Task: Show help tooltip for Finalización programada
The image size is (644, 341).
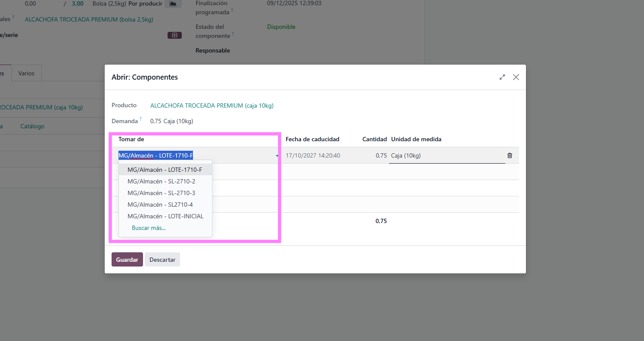Action: coord(232,10)
